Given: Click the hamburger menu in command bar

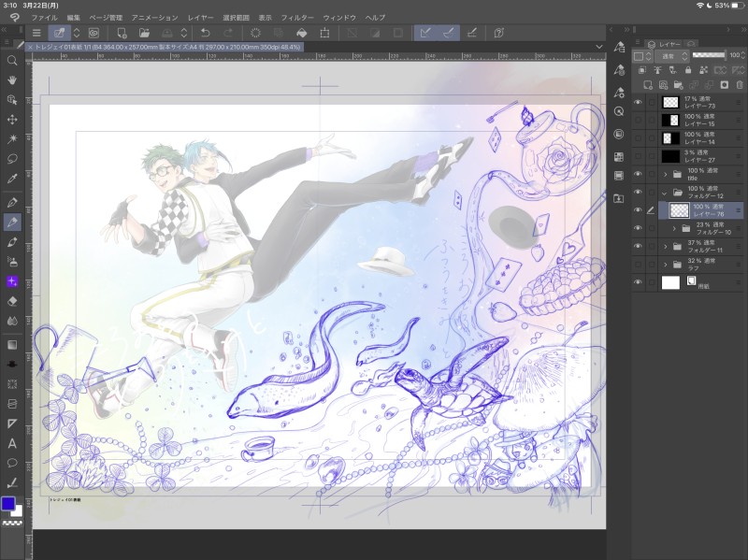Looking at the screenshot, I should (x=36, y=33).
